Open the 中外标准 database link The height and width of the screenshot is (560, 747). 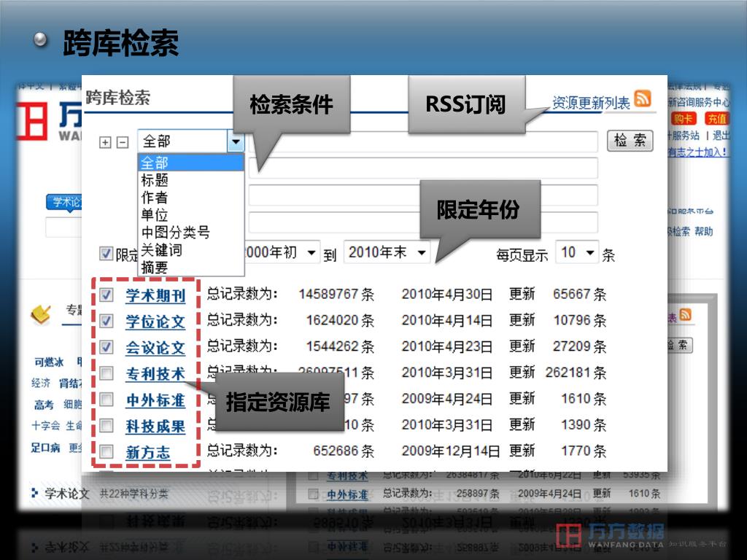155,400
